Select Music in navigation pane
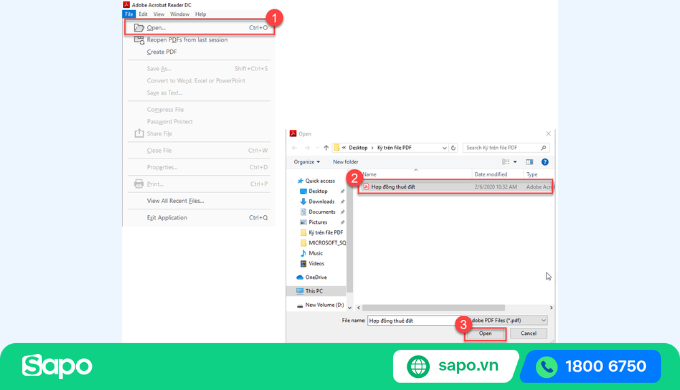The height and width of the screenshot is (390, 680). coord(316,253)
